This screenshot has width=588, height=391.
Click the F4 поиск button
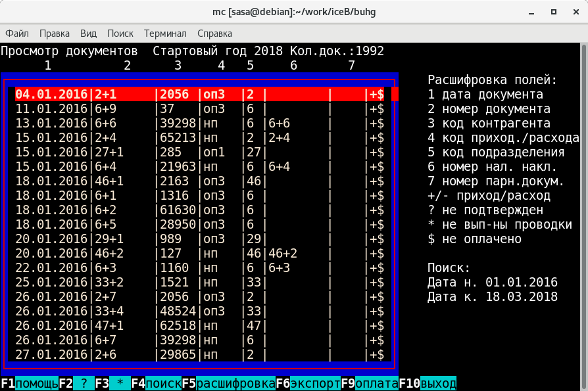point(156,384)
